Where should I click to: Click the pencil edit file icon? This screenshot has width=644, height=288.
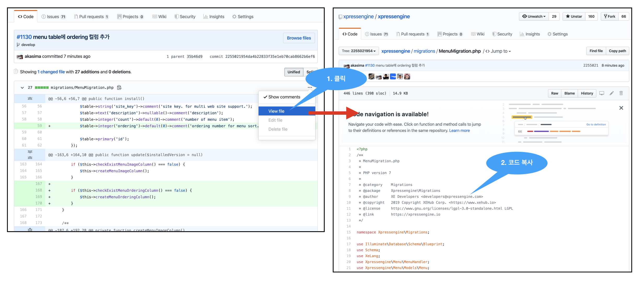(612, 93)
